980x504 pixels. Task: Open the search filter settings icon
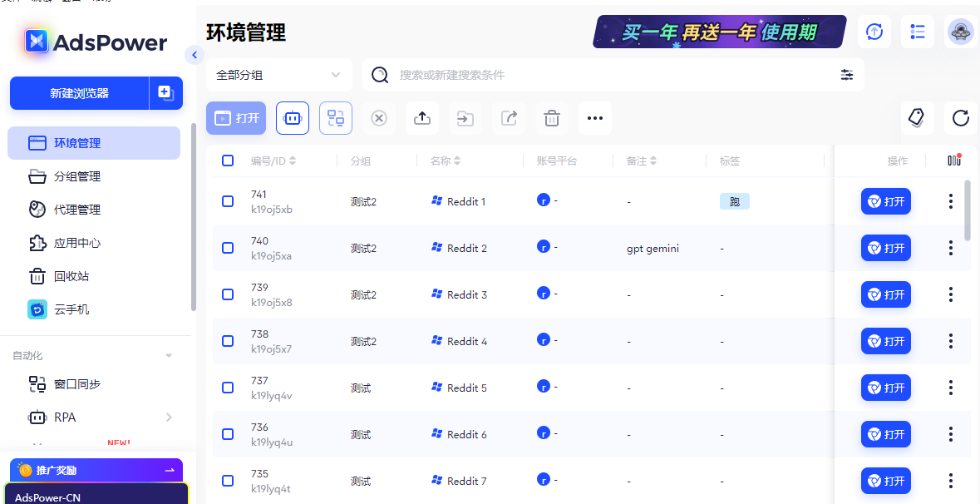point(847,75)
